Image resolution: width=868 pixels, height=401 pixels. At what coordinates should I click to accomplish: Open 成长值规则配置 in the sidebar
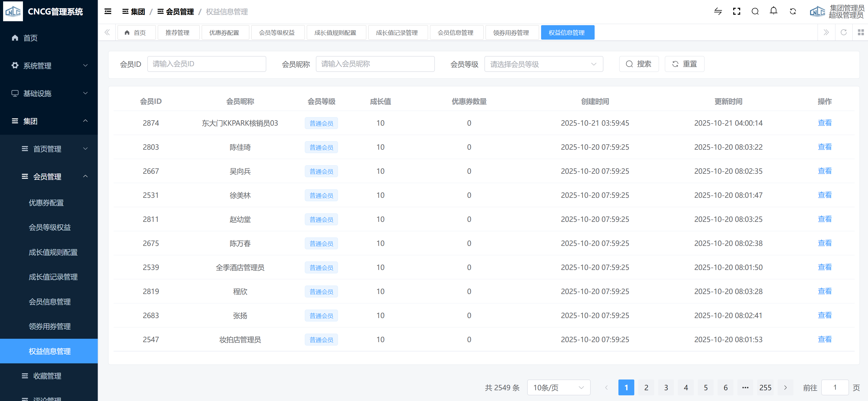53,252
